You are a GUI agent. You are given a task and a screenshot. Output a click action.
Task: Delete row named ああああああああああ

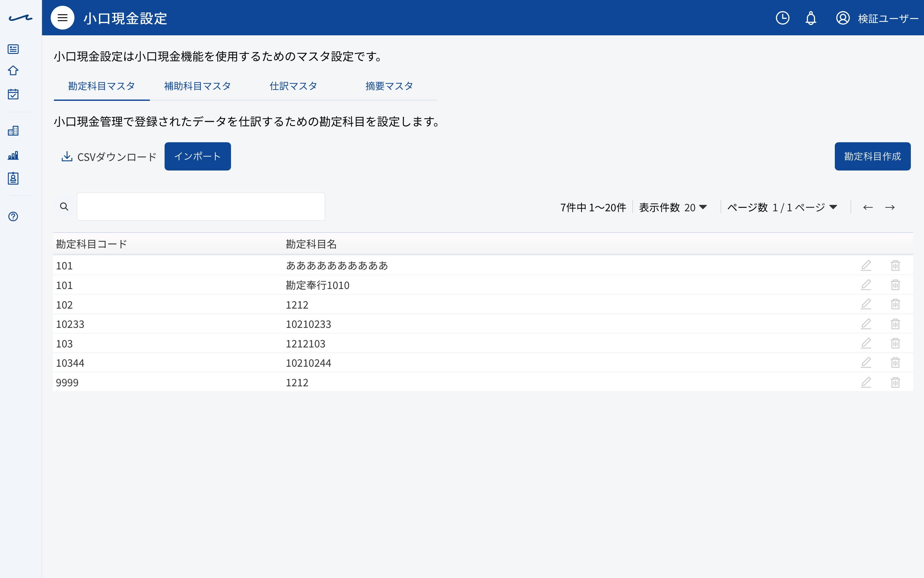tap(895, 265)
